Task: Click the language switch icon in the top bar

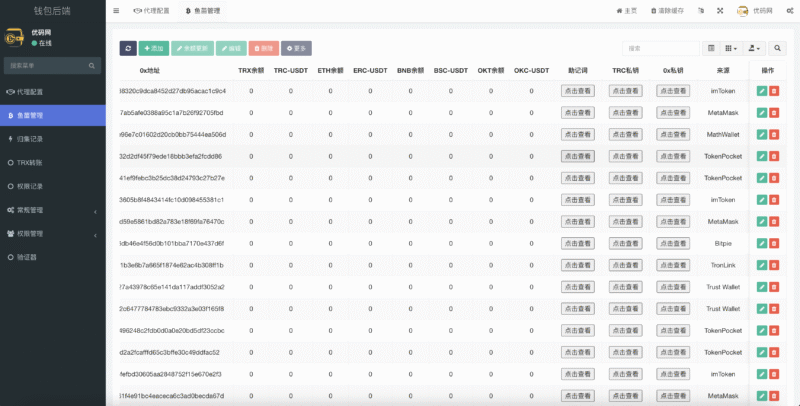Action: point(698,11)
